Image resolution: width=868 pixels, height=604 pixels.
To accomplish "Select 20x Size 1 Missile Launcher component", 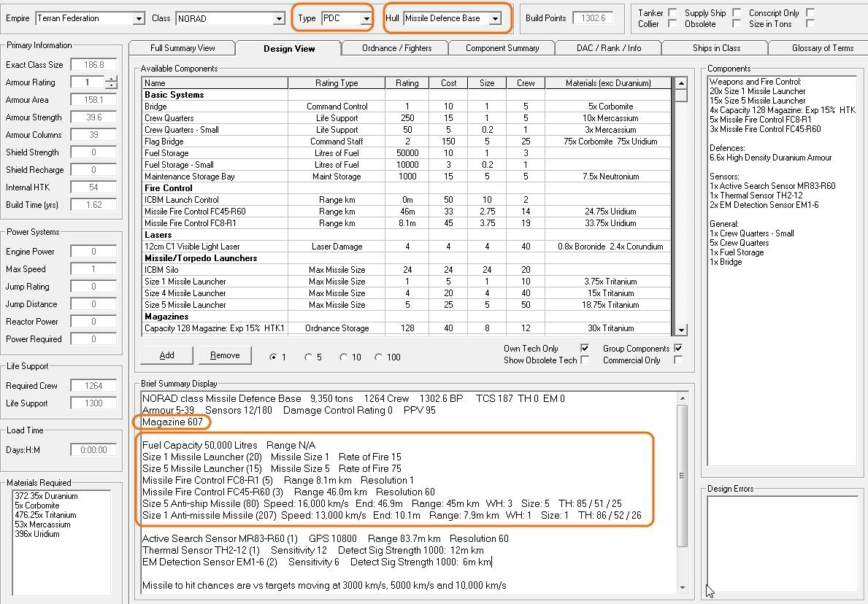I will pos(757,91).
